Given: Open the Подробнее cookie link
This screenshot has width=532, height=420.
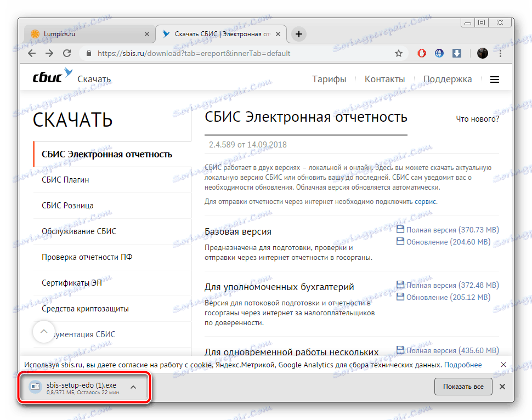Looking at the screenshot, I should click(463, 365).
